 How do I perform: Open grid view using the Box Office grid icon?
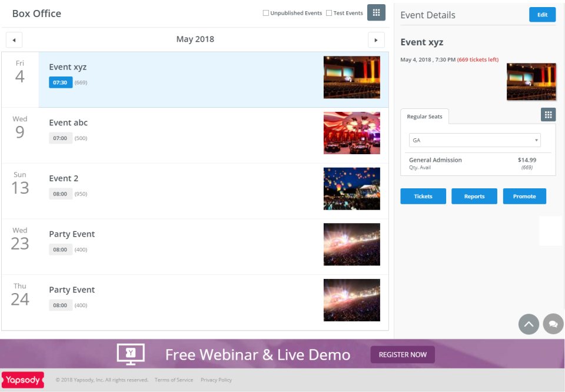(x=376, y=12)
